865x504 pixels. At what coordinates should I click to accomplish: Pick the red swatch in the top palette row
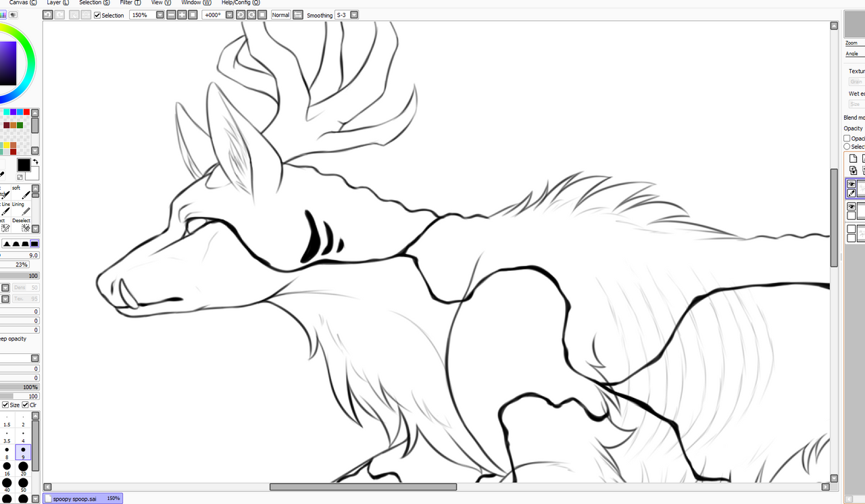(x=26, y=111)
